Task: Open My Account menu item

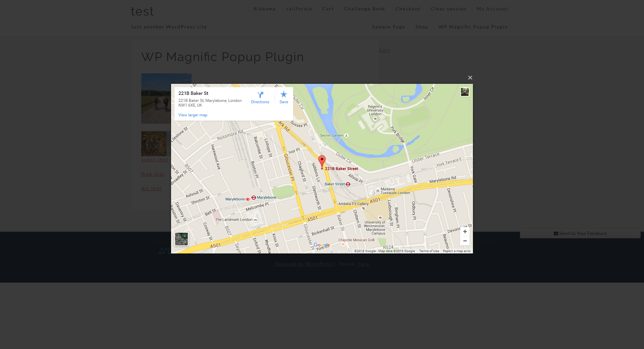Action: tap(492, 9)
